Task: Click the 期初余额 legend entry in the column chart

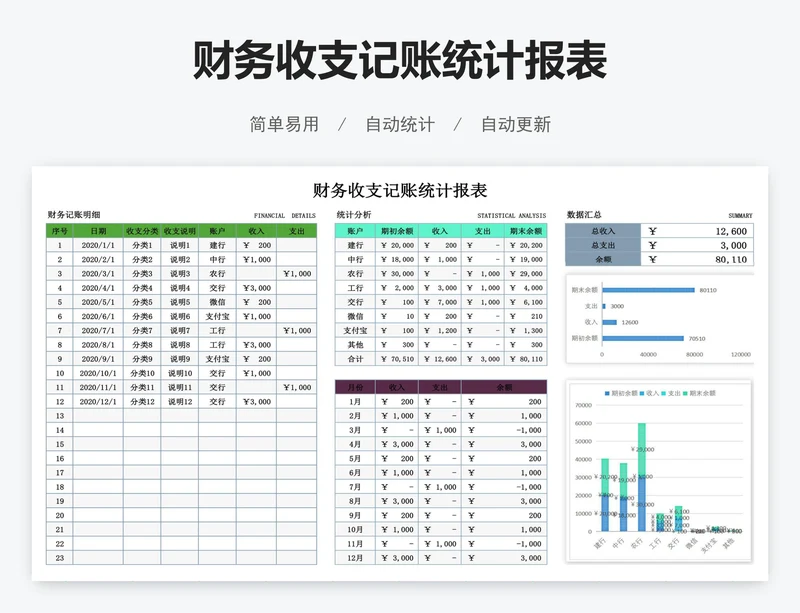Action: click(621, 393)
